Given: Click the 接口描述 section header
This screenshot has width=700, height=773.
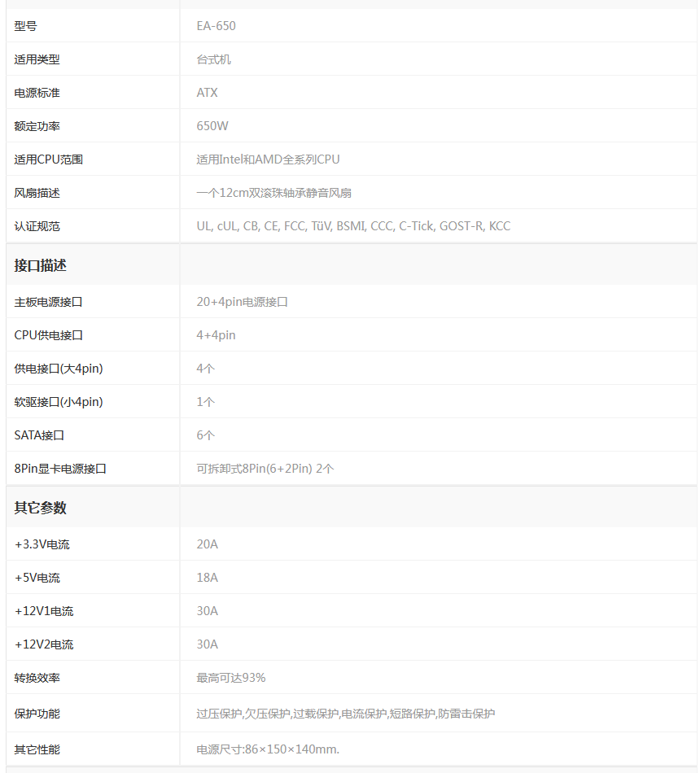Looking at the screenshot, I should [40, 265].
